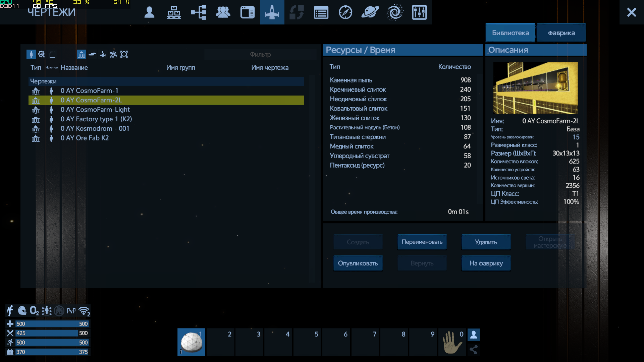The height and width of the screenshot is (362, 644).
Task: Open the player profile top menu icon
Action: click(x=149, y=12)
